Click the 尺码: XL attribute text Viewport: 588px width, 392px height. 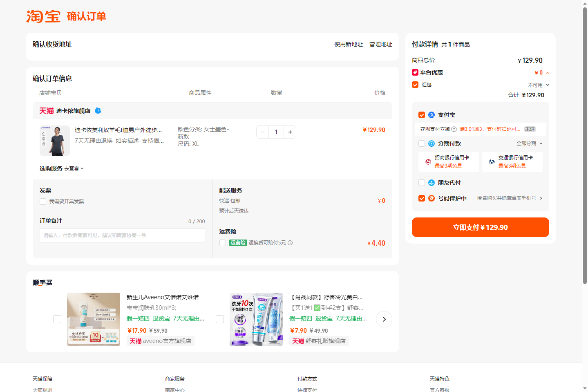[188, 144]
